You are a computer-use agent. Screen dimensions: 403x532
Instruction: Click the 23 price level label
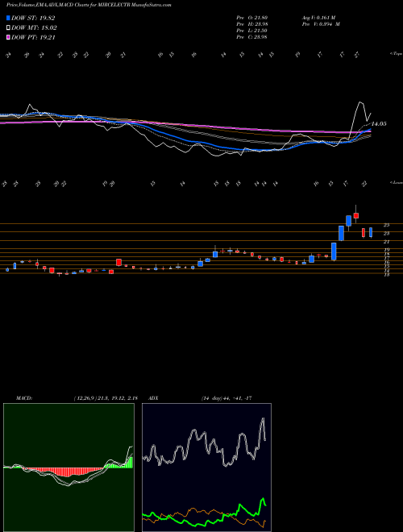[x=386, y=233]
